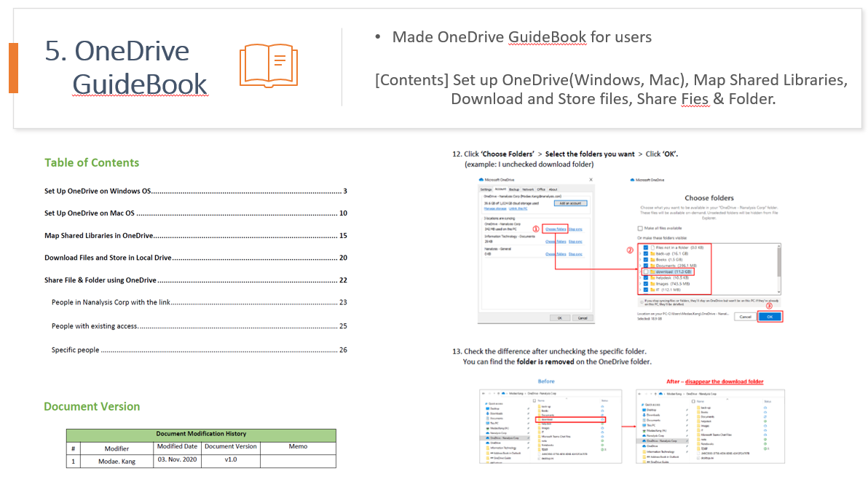868x490 pixels.
Task: Uncheck 'Files not in a folder' checkbox
Action: point(646,248)
